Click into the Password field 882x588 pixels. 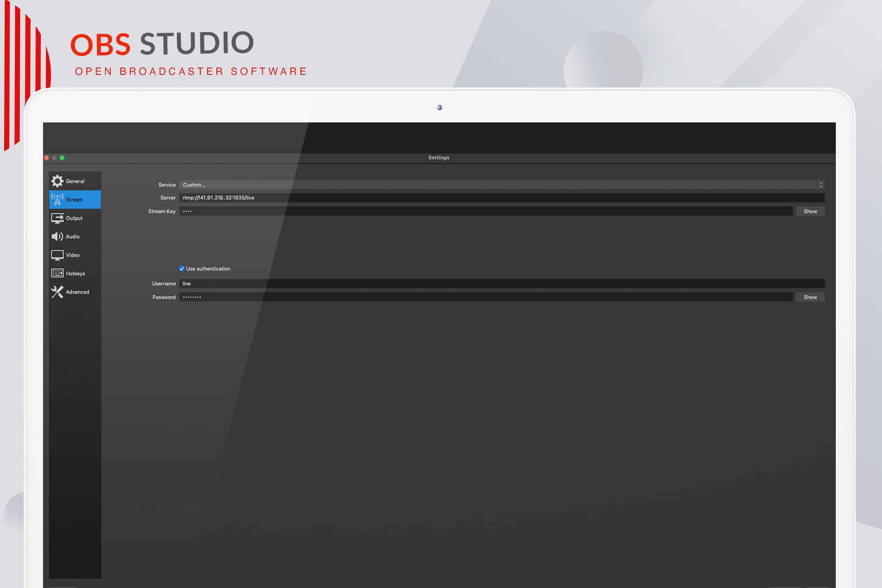point(486,297)
